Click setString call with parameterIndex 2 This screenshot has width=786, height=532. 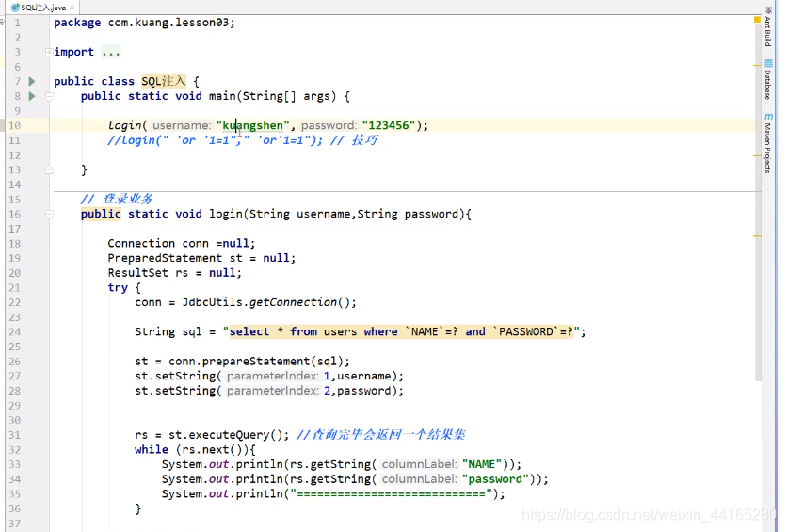pos(268,391)
